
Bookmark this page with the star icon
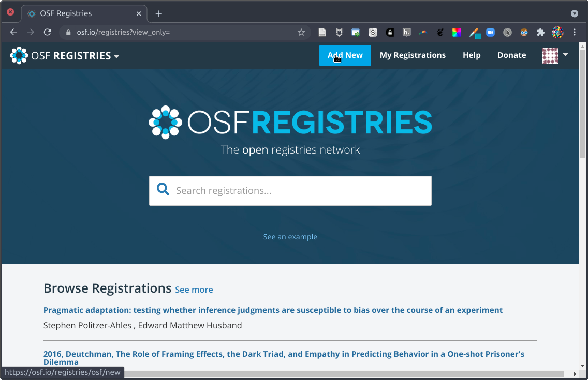click(301, 32)
